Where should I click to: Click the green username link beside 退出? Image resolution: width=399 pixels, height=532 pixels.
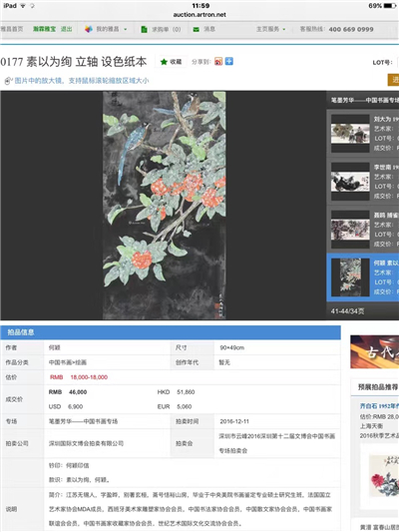pyautogui.click(x=44, y=29)
